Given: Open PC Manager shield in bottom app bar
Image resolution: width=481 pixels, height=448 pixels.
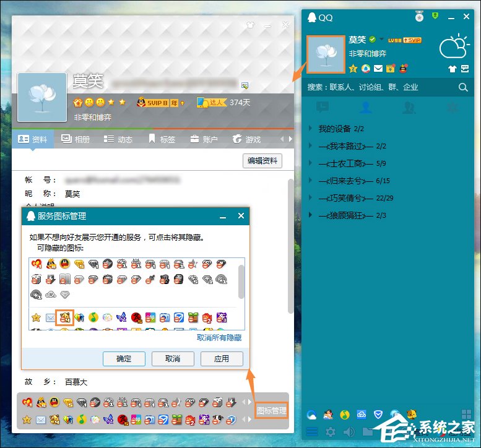Looking at the screenshot, I should (378, 415).
